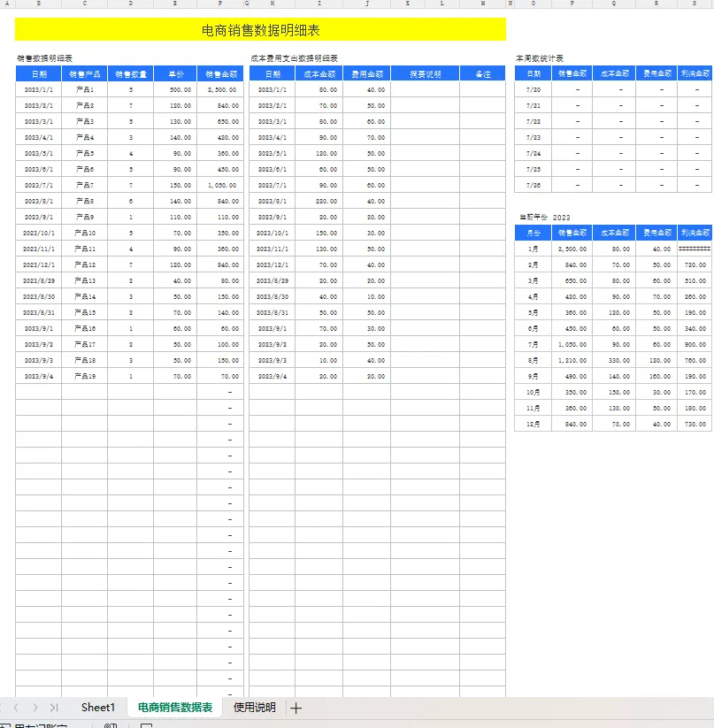The image size is (714, 728).
Task: Click the 7/26 date in weekly table
Action: [534, 185]
